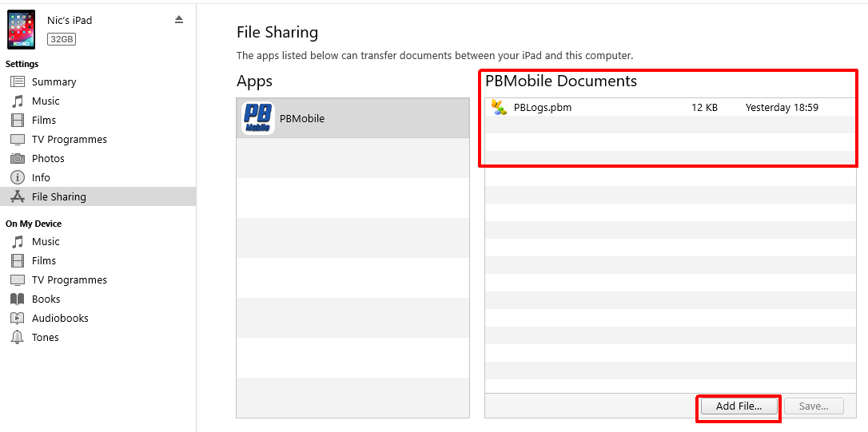Click the Books icon in the sidebar
Screen dimensions: 868x432
coord(18,299)
